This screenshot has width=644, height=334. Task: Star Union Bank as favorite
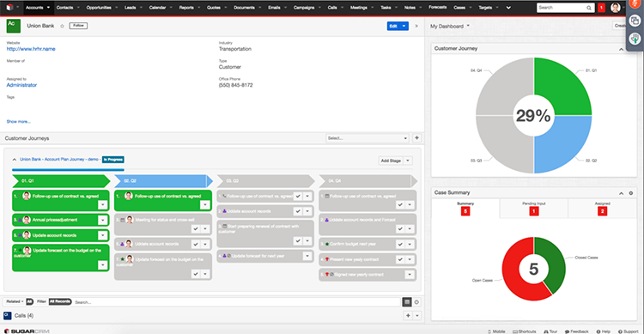pos(62,26)
